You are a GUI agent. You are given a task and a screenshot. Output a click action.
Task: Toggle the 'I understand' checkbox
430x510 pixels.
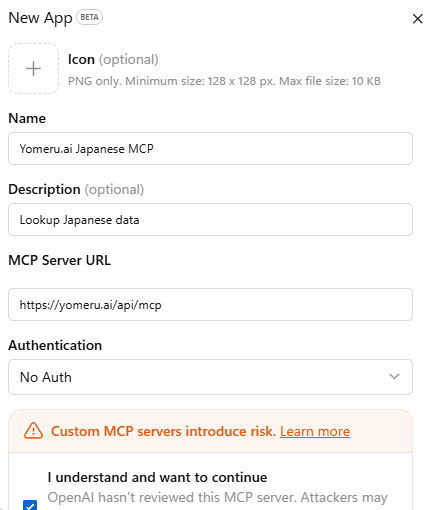[x=30, y=505]
